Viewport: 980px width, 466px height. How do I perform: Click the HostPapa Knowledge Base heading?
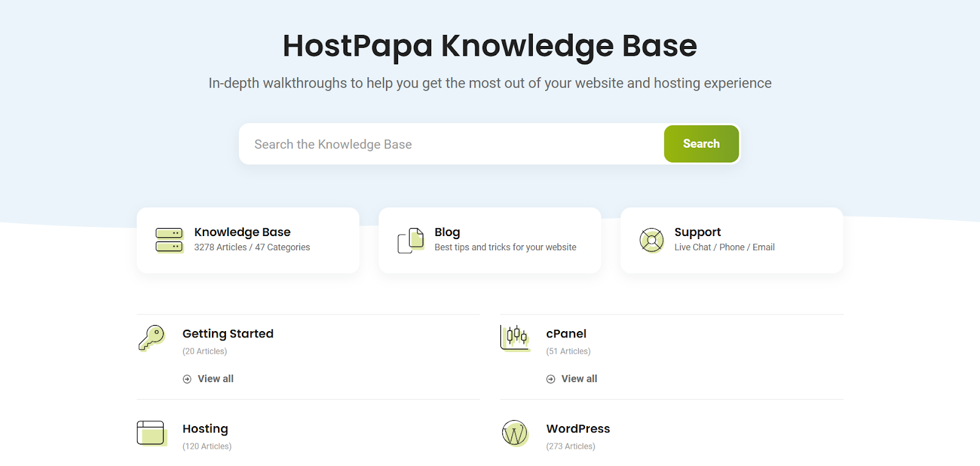coord(490,46)
